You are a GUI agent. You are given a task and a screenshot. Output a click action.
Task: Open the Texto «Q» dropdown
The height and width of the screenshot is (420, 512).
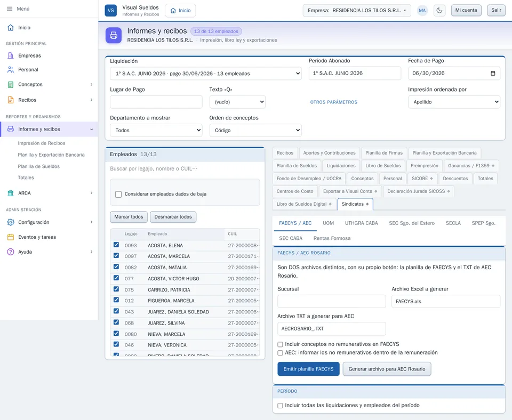click(x=237, y=102)
